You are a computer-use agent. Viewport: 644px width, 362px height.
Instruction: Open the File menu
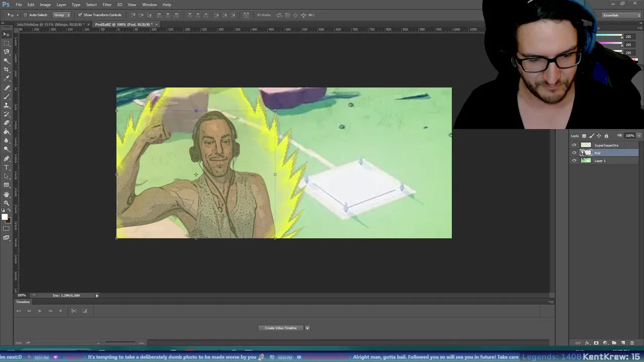coord(19,5)
